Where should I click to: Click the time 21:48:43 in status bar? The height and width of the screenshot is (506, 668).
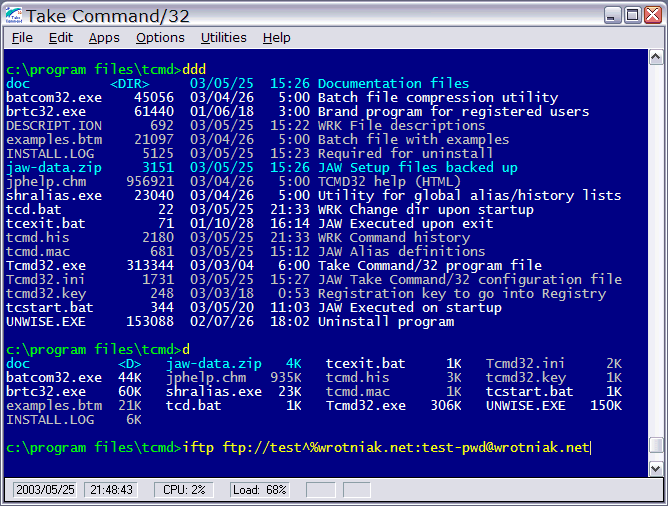pos(111,490)
